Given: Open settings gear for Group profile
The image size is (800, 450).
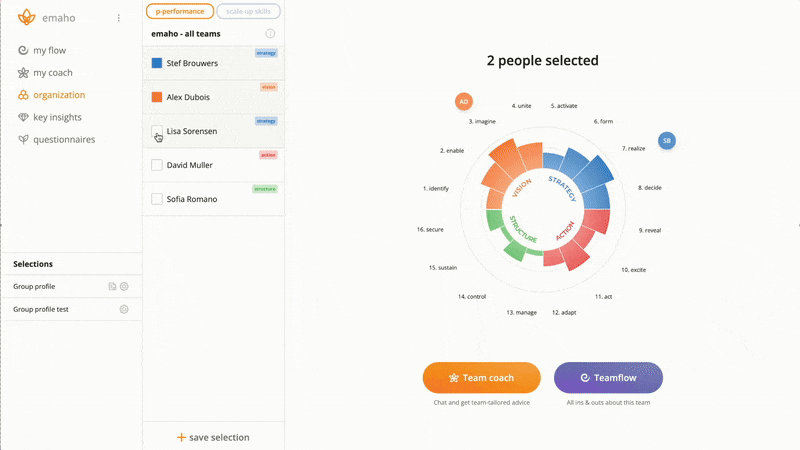Looking at the screenshot, I should (124, 287).
